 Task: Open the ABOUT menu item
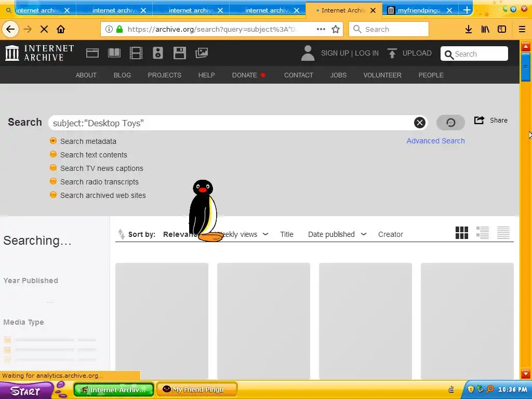(x=86, y=75)
